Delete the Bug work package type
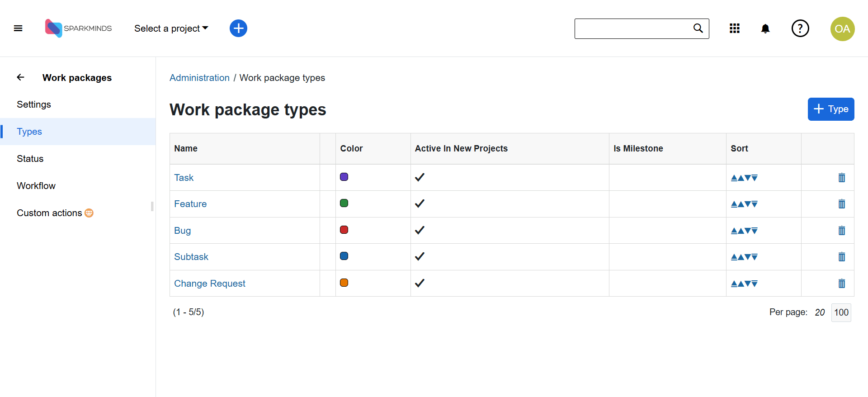The height and width of the screenshot is (397, 868). point(841,231)
